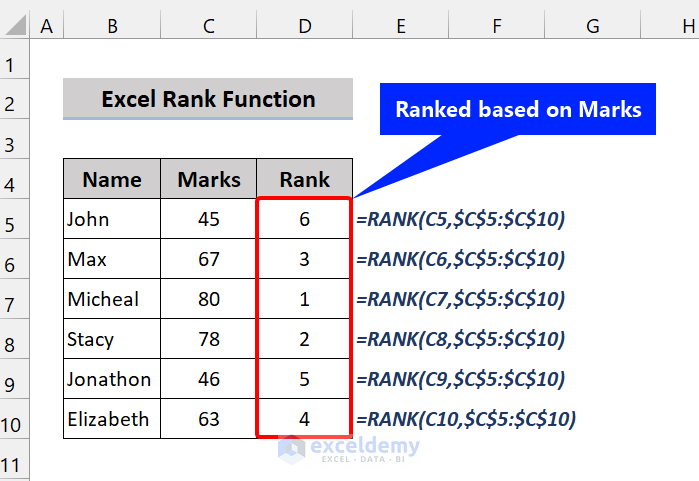This screenshot has height=481, width=699.
Task: Click the formula text =RANK(C7,$C$5:$C$10)
Action: pyautogui.click(x=461, y=299)
